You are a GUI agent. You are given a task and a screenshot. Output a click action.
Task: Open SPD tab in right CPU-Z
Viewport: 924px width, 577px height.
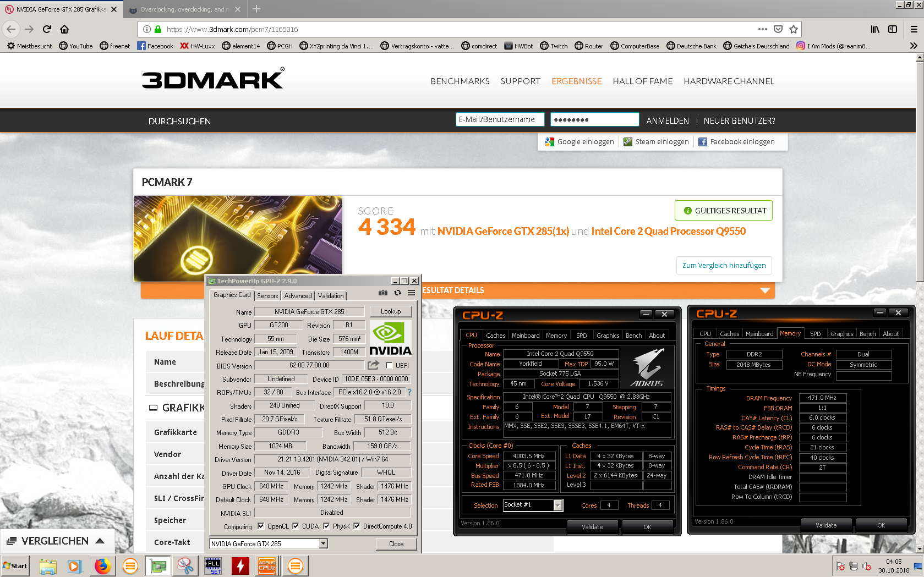tap(816, 334)
